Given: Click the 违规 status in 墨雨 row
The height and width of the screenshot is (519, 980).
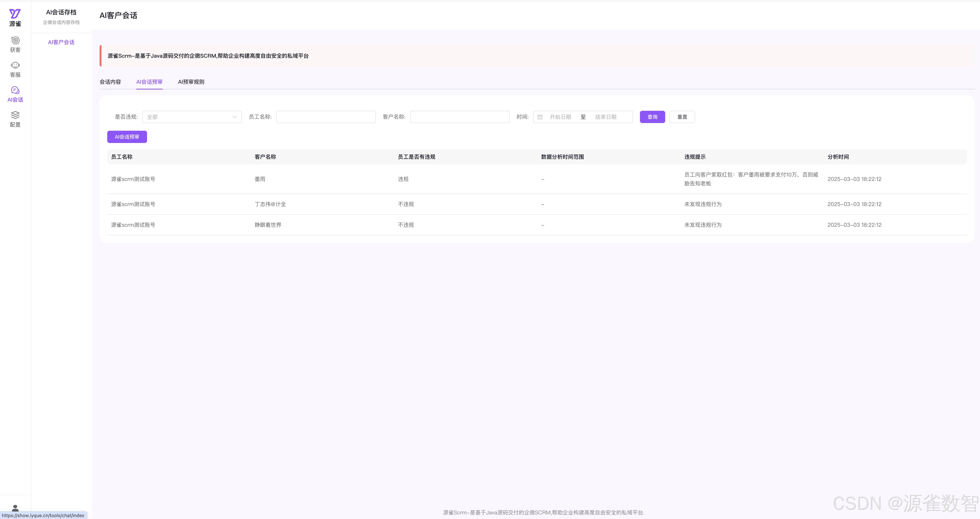Looking at the screenshot, I should pyautogui.click(x=403, y=179).
